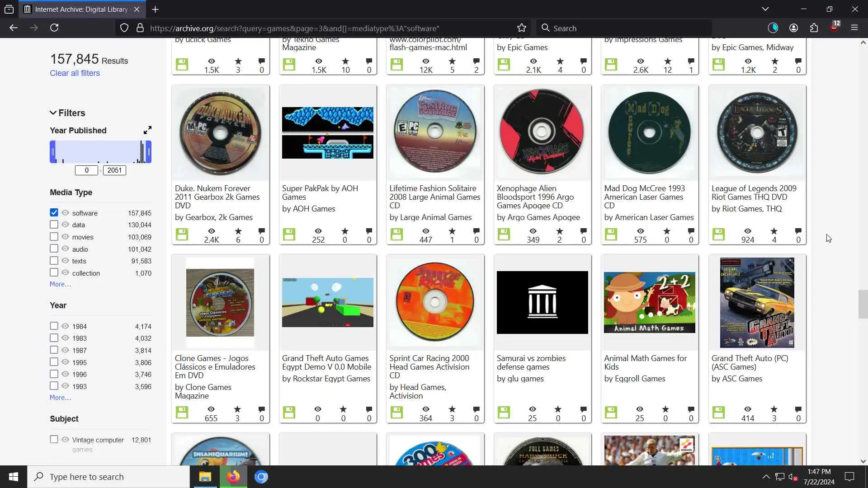Toggle eye icon next to movies filter
This screenshot has height=488, width=868.
65,236
